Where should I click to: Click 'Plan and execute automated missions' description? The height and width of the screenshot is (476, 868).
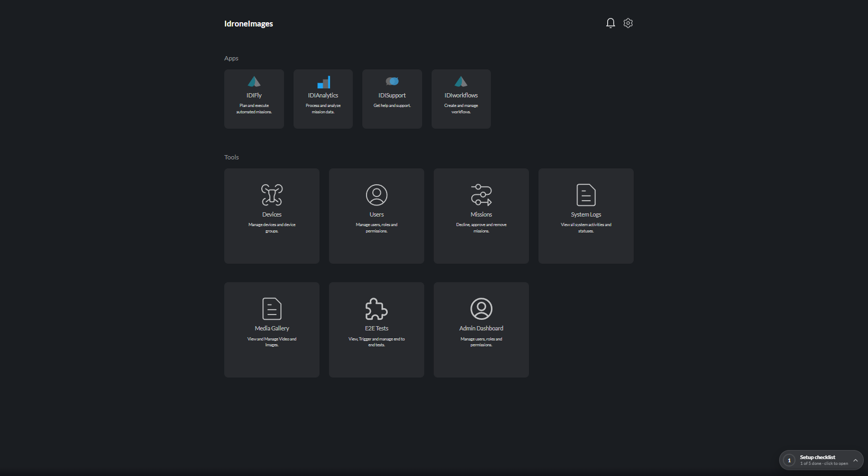[x=254, y=109]
